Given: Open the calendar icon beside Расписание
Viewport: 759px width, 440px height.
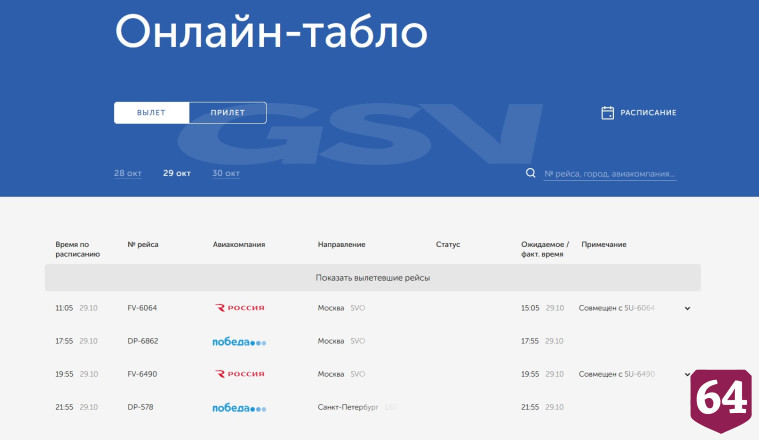Looking at the screenshot, I should pos(607,113).
